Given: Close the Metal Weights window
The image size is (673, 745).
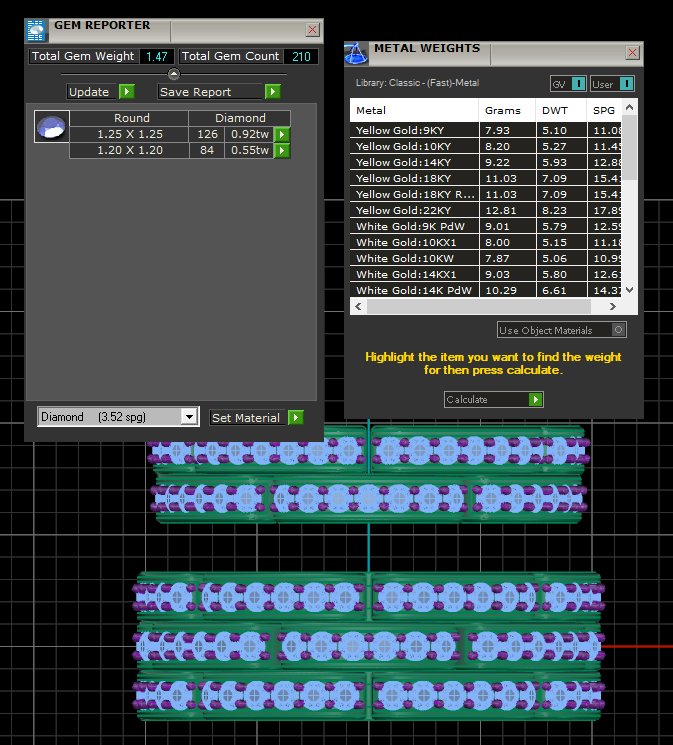Looking at the screenshot, I should click(x=632, y=52).
